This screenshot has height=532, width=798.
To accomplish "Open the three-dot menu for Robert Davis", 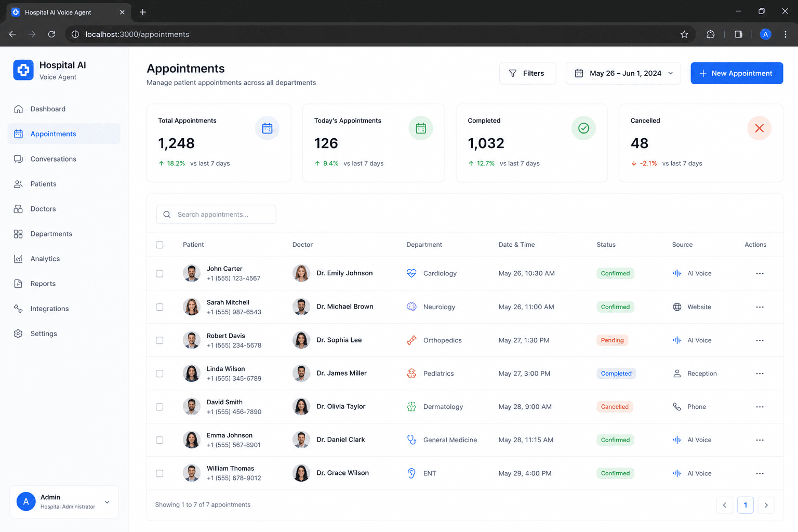I will (760, 340).
